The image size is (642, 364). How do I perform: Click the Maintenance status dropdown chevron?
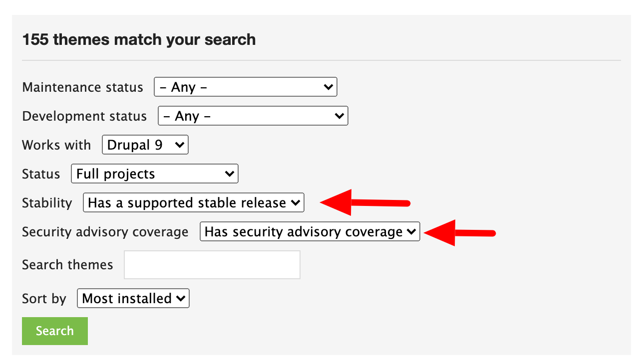click(329, 87)
